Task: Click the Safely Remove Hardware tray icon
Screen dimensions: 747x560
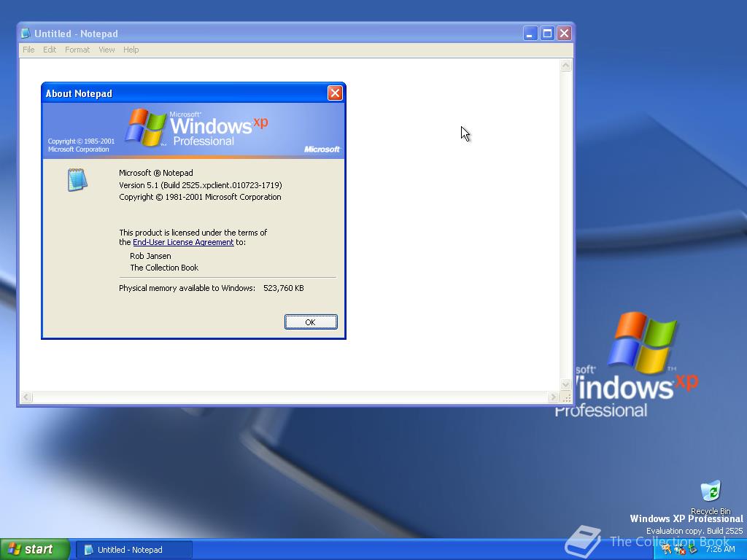Action: coord(693,550)
